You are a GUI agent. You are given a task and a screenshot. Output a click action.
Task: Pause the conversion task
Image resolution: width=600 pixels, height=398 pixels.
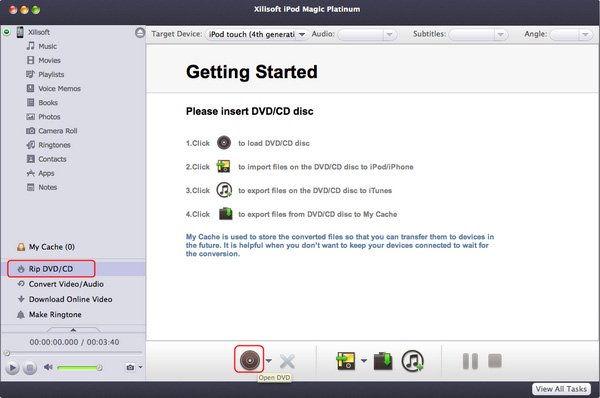[x=470, y=361]
